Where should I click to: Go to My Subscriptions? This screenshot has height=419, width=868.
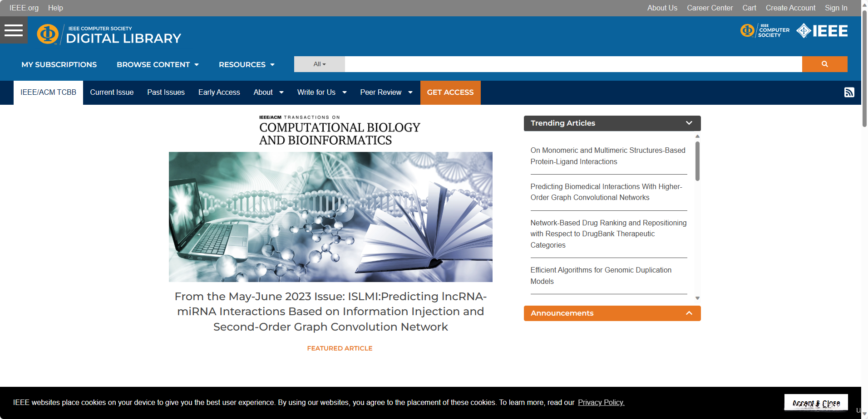tap(59, 64)
